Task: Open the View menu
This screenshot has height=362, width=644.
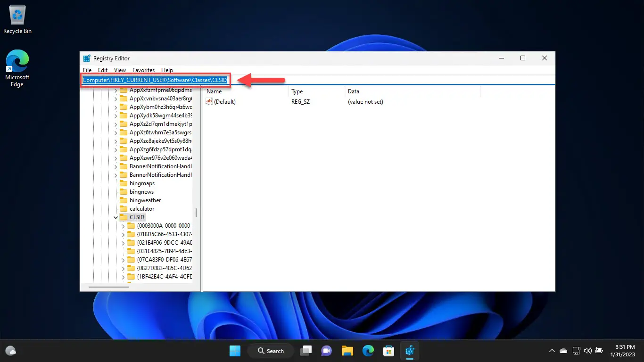Action: (x=120, y=70)
